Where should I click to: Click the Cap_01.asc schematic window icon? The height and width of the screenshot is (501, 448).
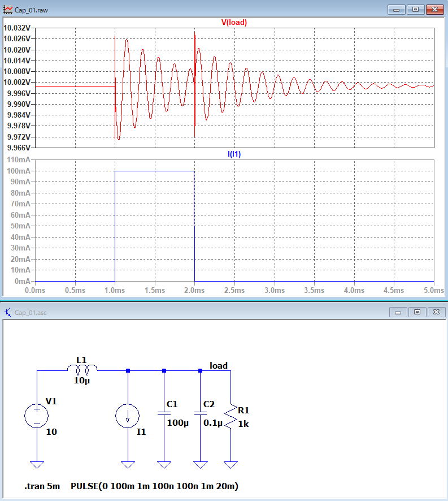[7, 312]
